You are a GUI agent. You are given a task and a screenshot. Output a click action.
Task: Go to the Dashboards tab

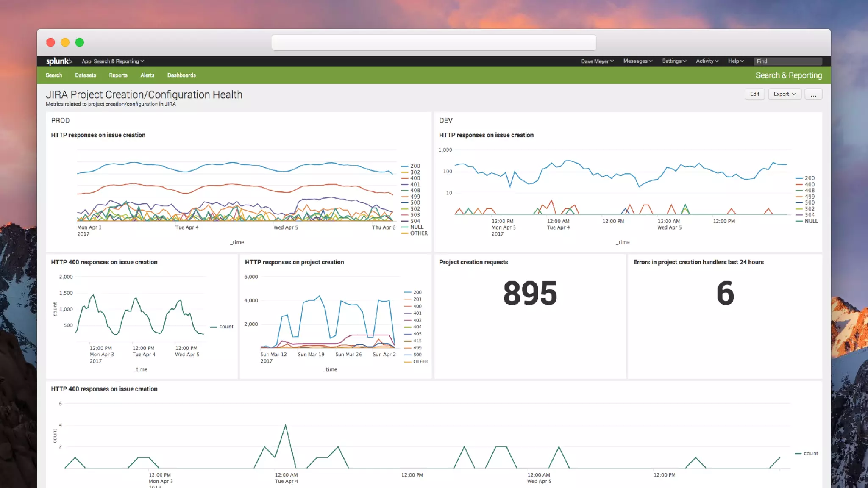pos(181,75)
